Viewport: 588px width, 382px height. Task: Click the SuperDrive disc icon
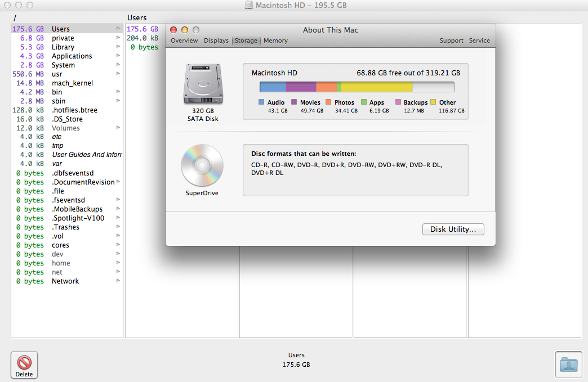tap(202, 165)
